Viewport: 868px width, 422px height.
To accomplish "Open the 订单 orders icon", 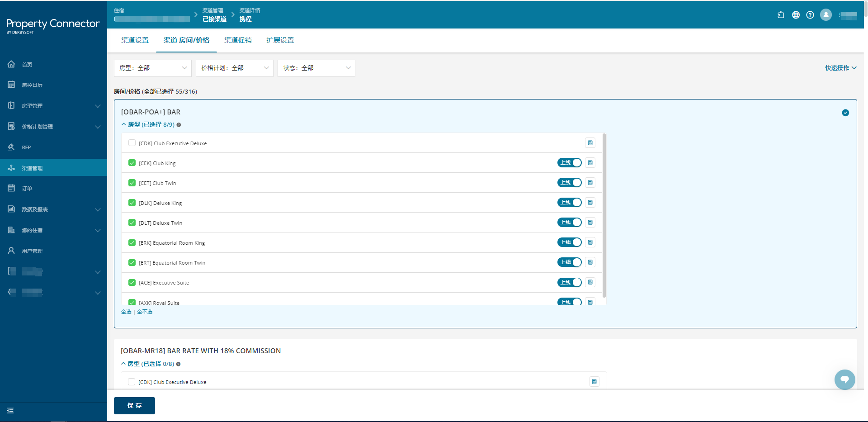I will pyautogui.click(x=11, y=188).
